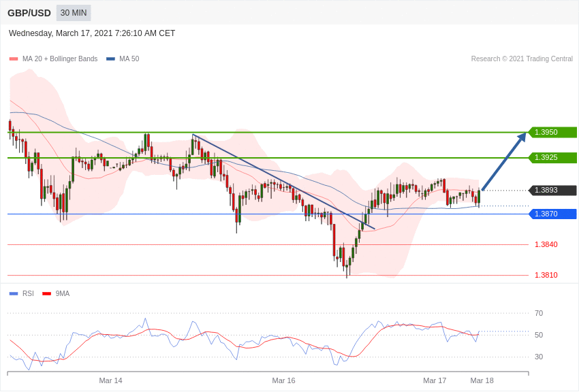Click the '9MA' legend label
The image size is (579, 392).
click(x=63, y=294)
